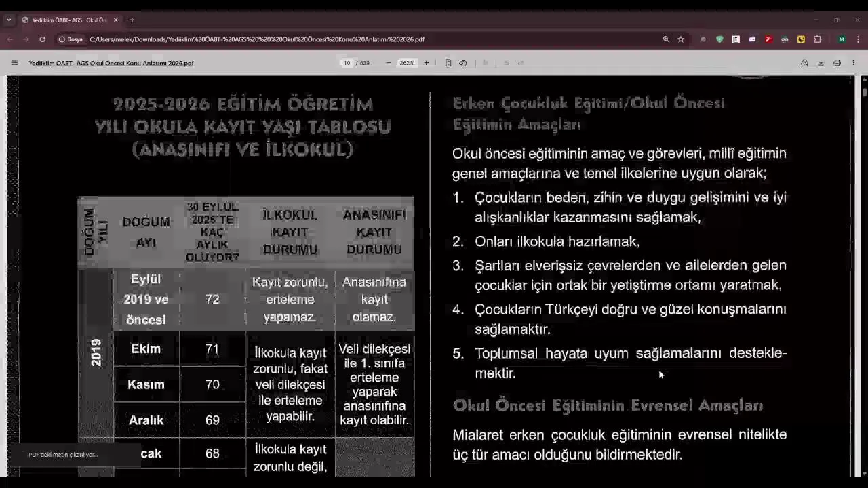Click the Dosya file info chip
Viewport: 868px width, 488px height.
tap(71, 39)
